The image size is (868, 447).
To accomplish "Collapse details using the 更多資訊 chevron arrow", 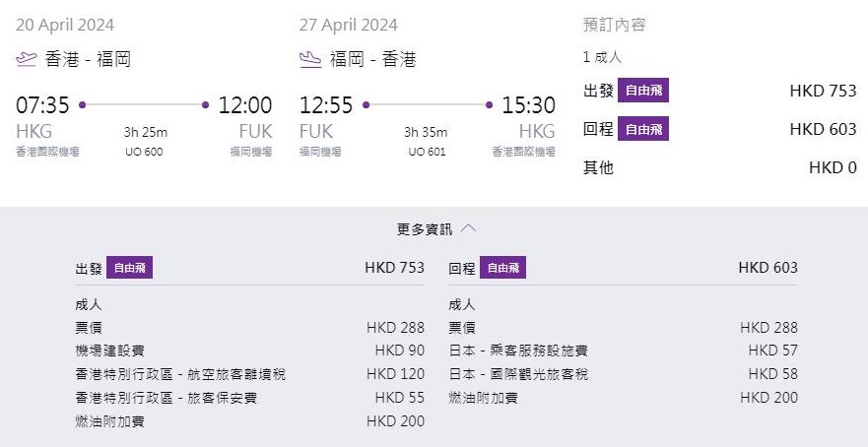I will tap(468, 228).
